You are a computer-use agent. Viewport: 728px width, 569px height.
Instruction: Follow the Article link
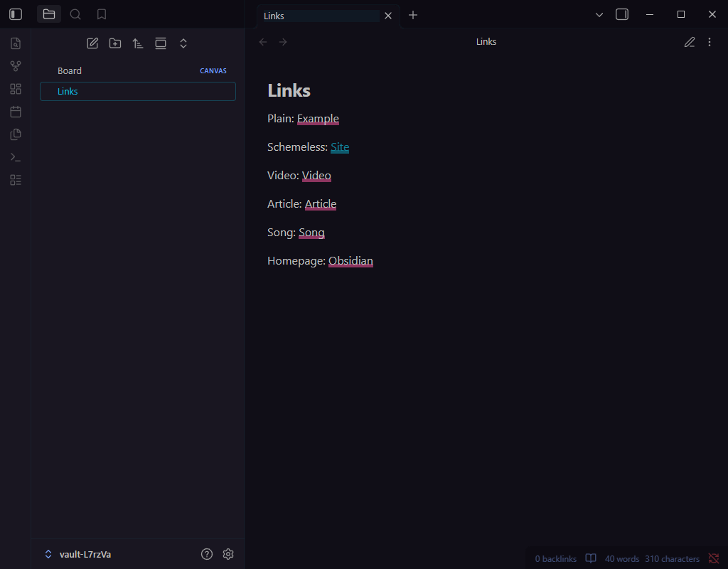(x=321, y=204)
